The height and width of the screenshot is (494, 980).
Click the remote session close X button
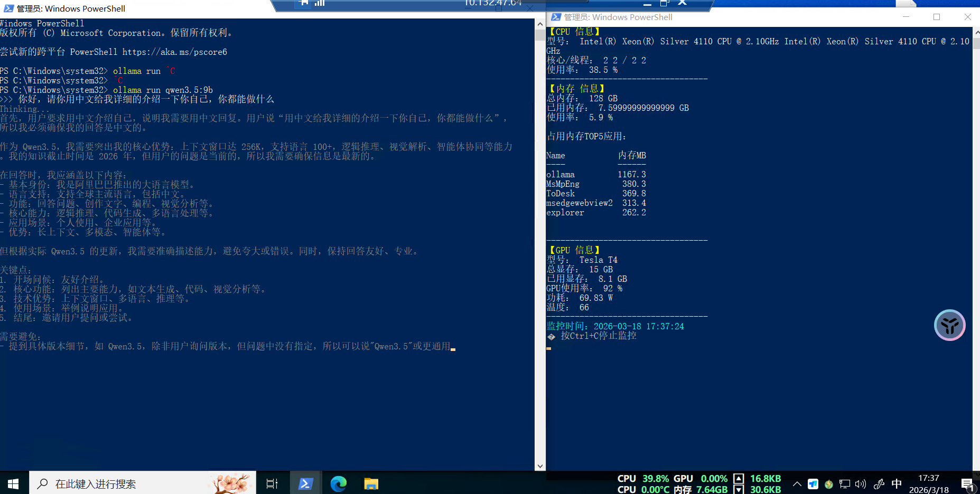pos(682,3)
